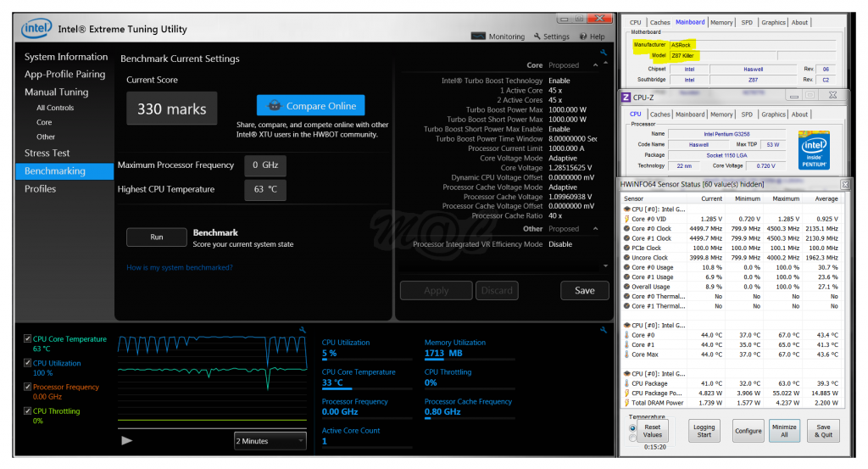Open the 2 Minutes time range dropdown

tap(270, 441)
